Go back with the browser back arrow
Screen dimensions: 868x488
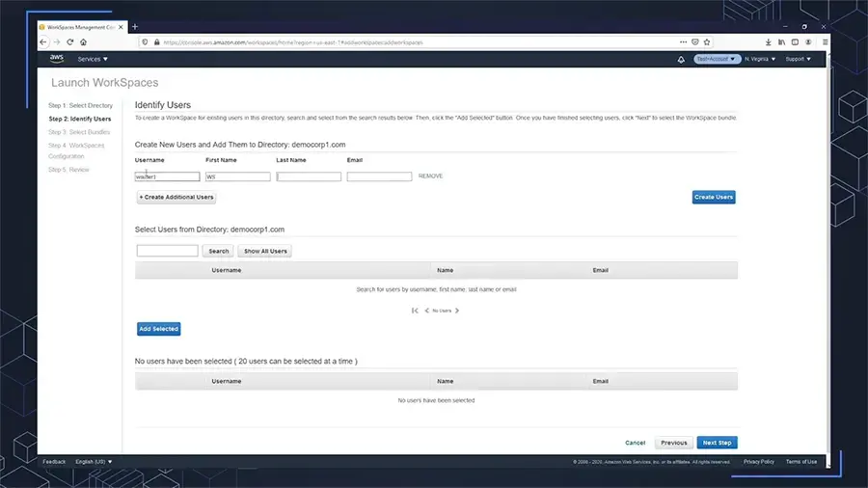[43, 42]
